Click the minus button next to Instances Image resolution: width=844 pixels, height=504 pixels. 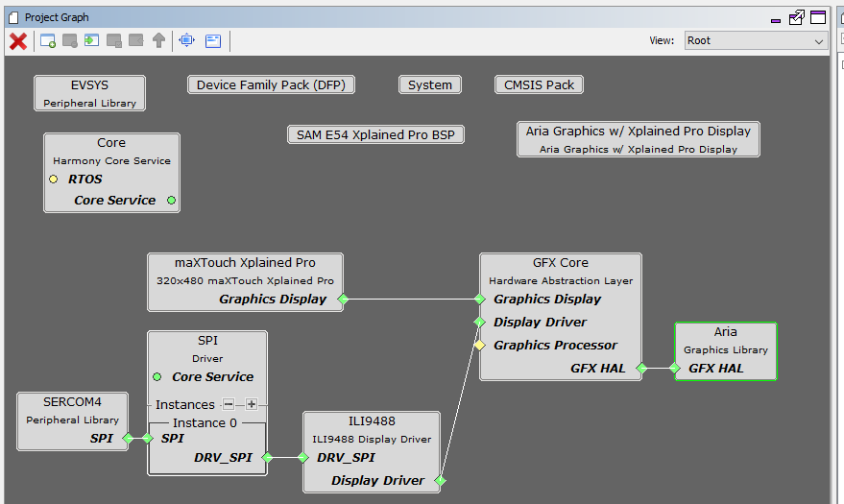tap(229, 404)
